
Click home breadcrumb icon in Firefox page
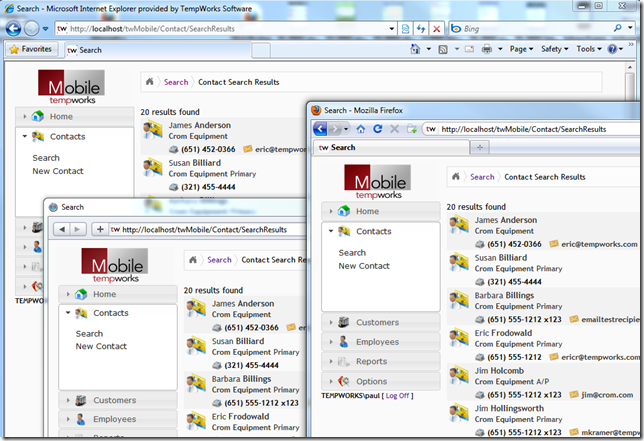[x=456, y=177]
